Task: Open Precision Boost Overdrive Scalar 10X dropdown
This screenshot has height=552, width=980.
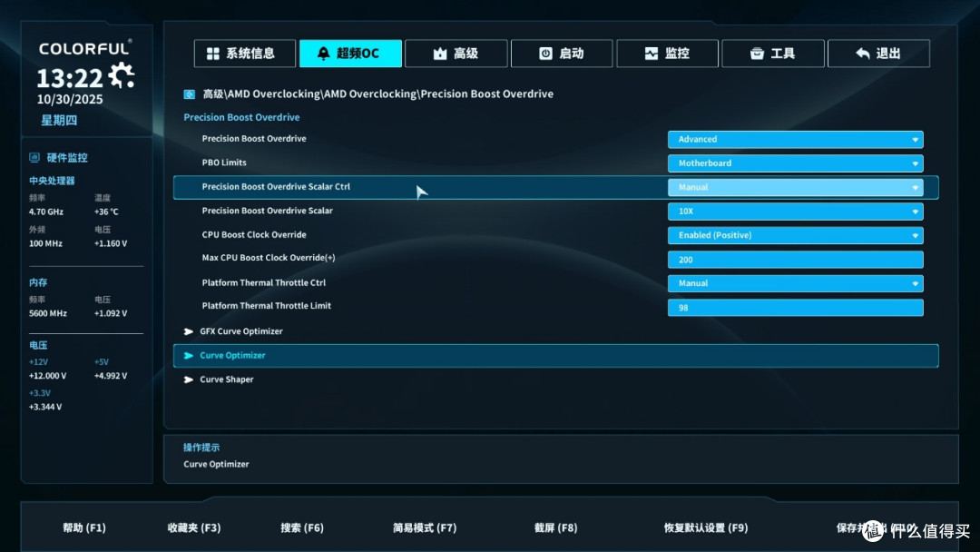Action: 795,212
